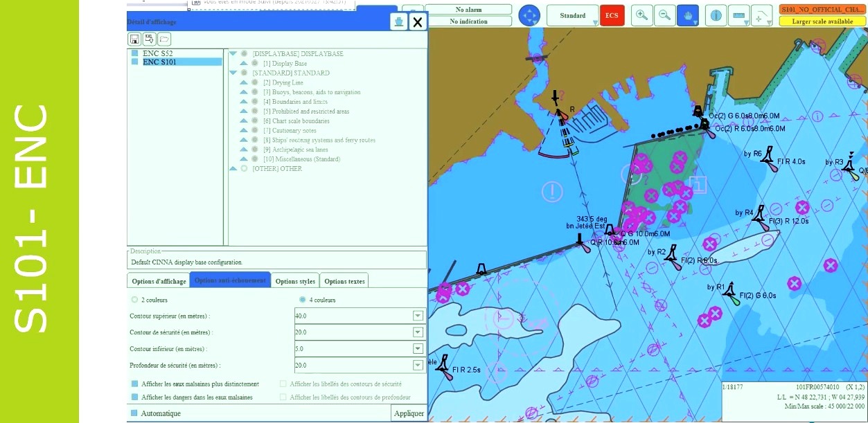Select the 2 couleurs radio option

[x=134, y=300]
